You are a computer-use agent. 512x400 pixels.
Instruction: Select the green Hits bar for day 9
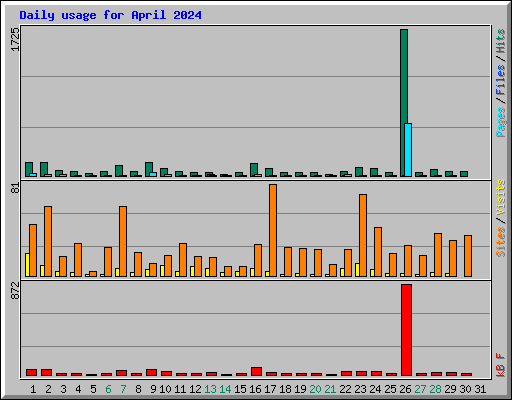(x=148, y=169)
